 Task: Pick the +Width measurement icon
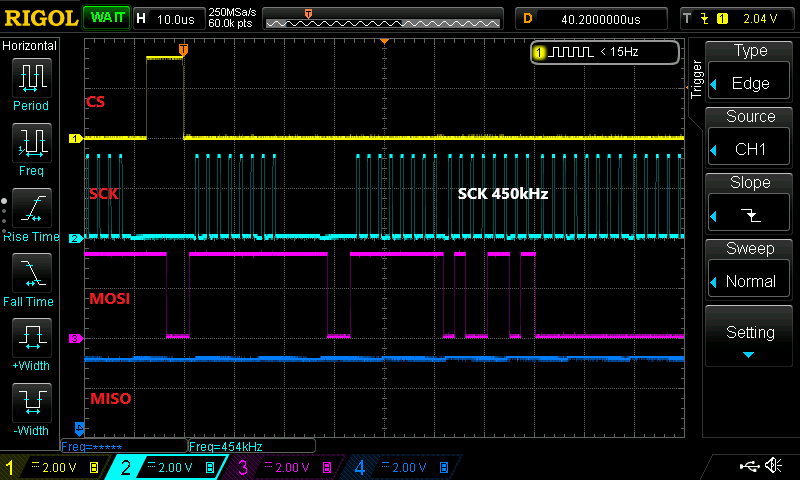(31, 338)
